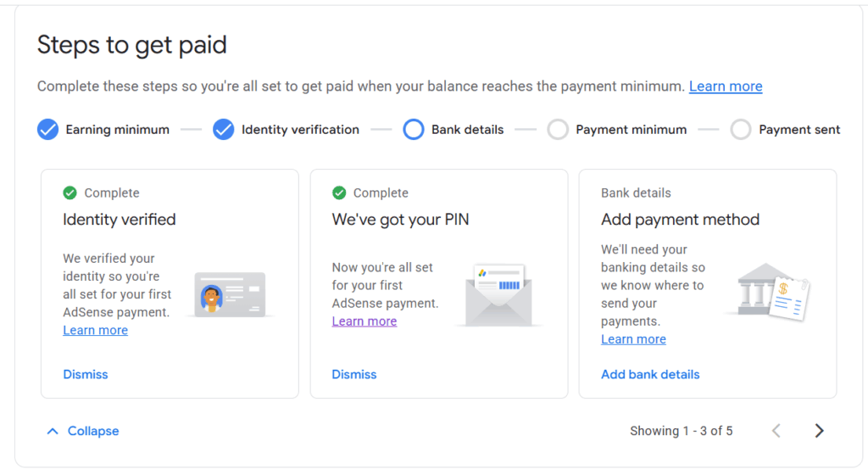Select the Earning minimum checked step circle
This screenshot has height=469, width=868.
coord(47,130)
